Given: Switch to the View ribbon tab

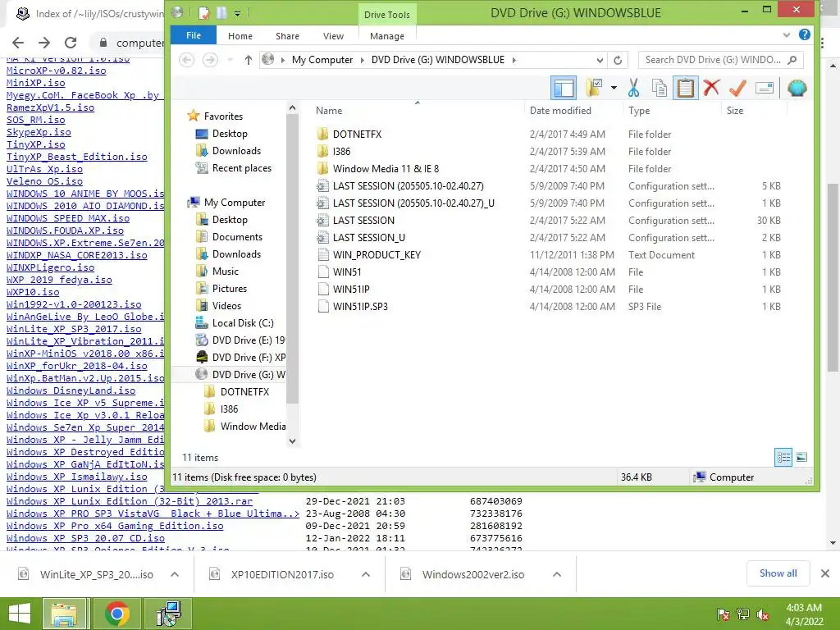Looking at the screenshot, I should 333,36.
